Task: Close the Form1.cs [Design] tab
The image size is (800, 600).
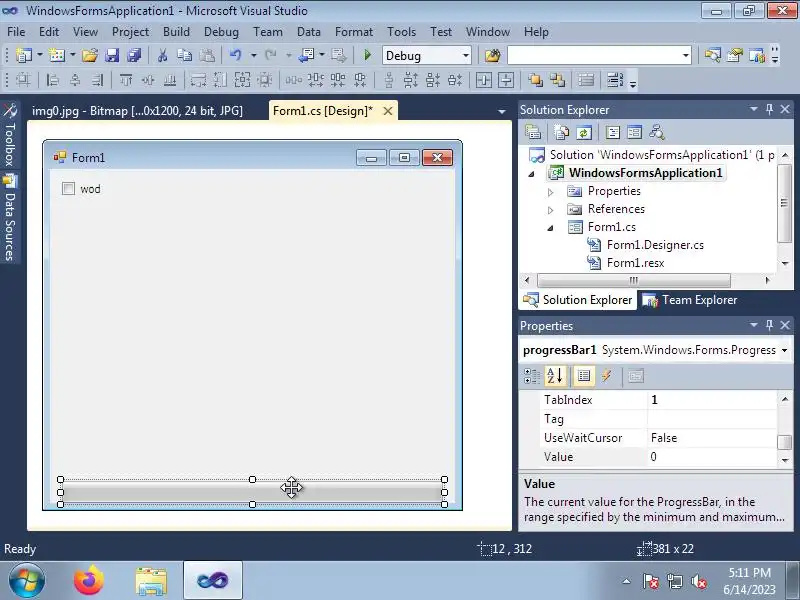Action: pos(388,111)
